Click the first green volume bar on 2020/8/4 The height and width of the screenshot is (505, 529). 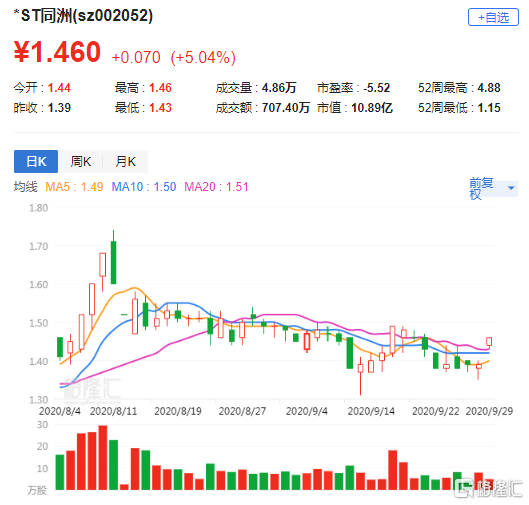(x=60, y=472)
